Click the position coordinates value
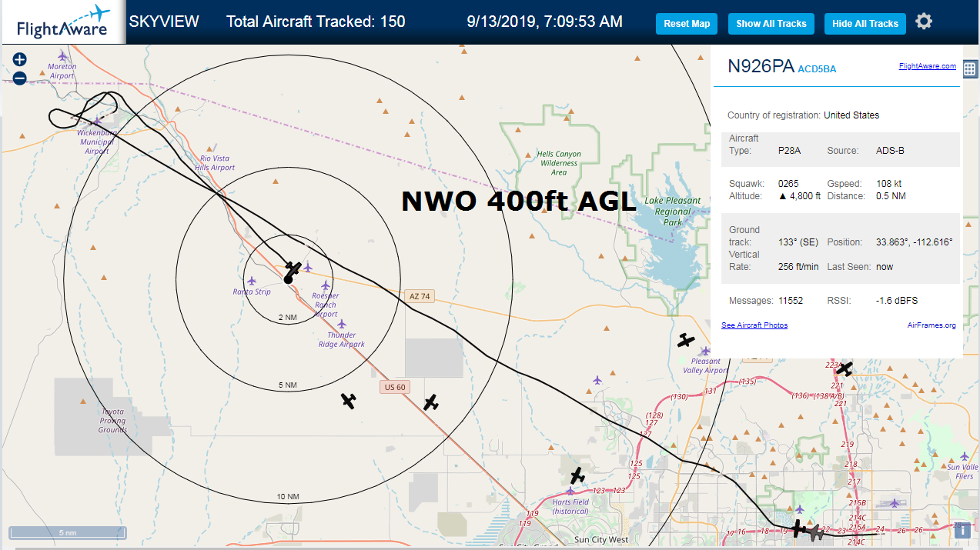 (915, 242)
